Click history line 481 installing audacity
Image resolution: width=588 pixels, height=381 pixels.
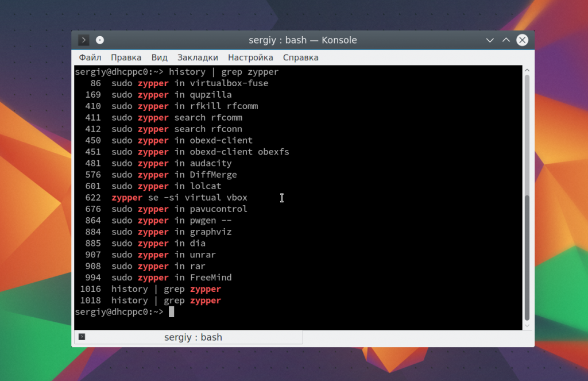(171, 163)
